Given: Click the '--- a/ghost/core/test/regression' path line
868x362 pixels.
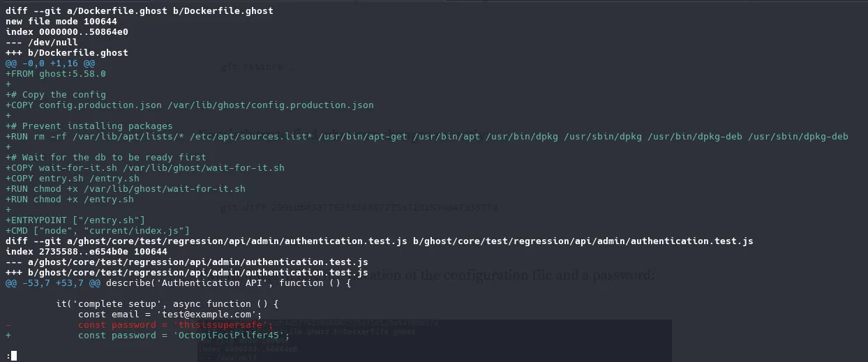Looking at the screenshot, I should (x=187, y=262).
